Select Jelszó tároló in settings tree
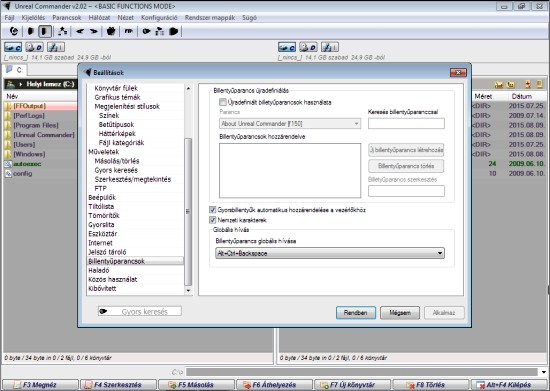550x391 pixels. coord(107,252)
